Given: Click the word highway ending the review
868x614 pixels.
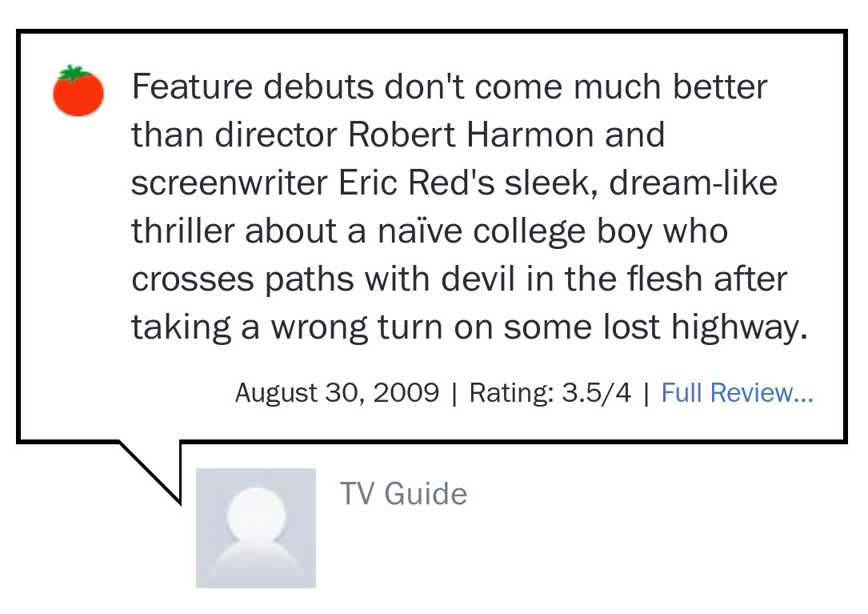Looking at the screenshot, I should [739, 327].
